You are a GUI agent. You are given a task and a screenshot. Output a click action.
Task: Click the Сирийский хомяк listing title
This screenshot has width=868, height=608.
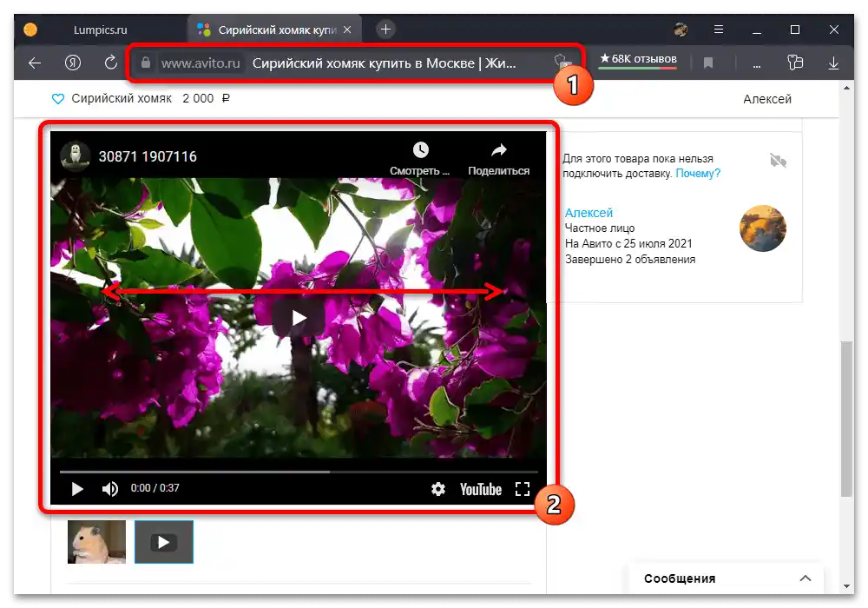tap(122, 98)
